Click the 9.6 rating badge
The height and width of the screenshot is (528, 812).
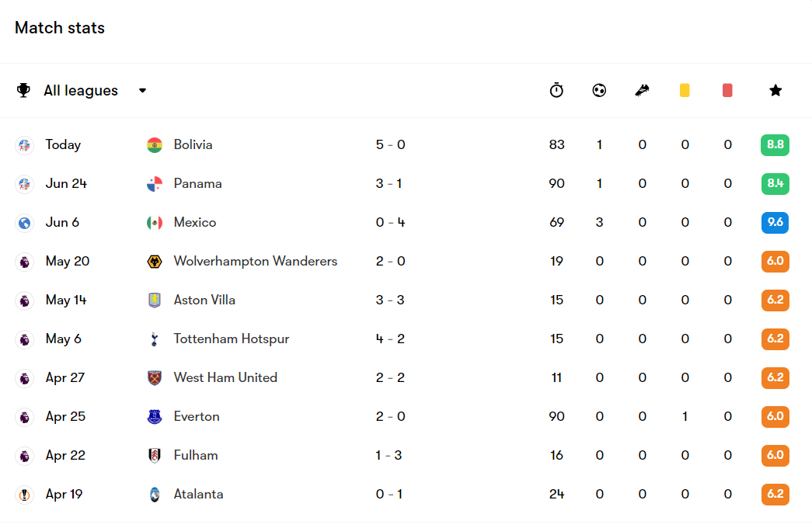(x=775, y=223)
